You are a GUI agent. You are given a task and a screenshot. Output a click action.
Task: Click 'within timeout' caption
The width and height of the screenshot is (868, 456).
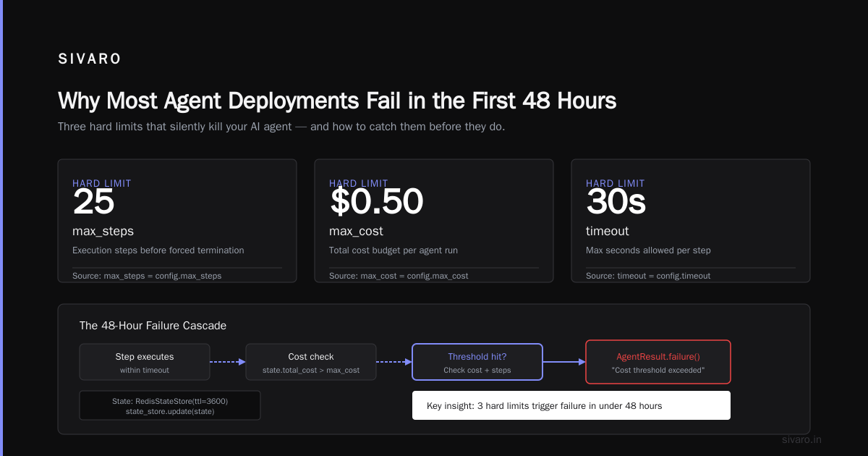[145, 371]
